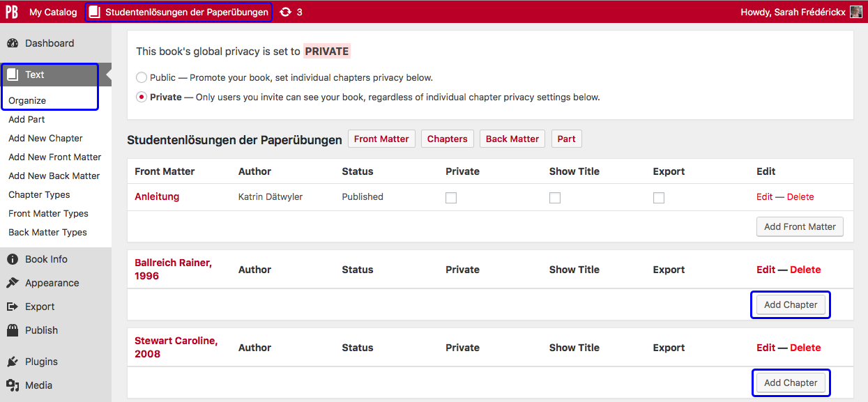Click the Export arrow icon in sidebar
The image size is (868, 402).
pos(13,307)
